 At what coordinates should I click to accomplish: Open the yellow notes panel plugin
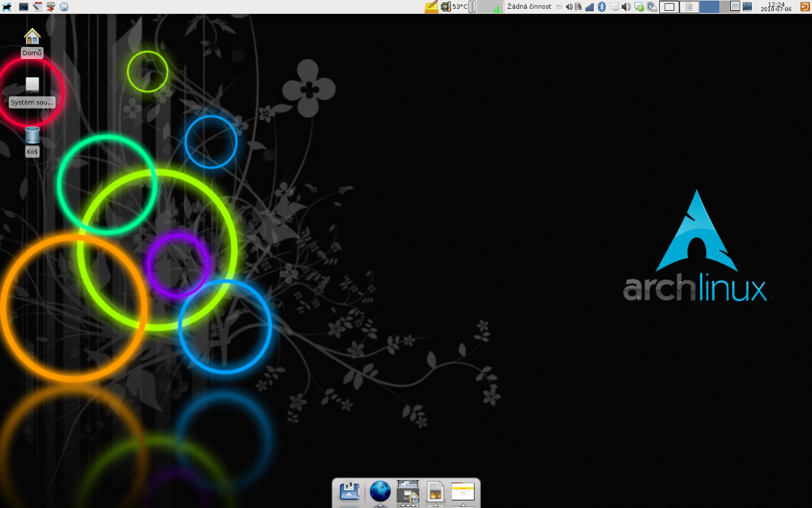(x=431, y=6)
